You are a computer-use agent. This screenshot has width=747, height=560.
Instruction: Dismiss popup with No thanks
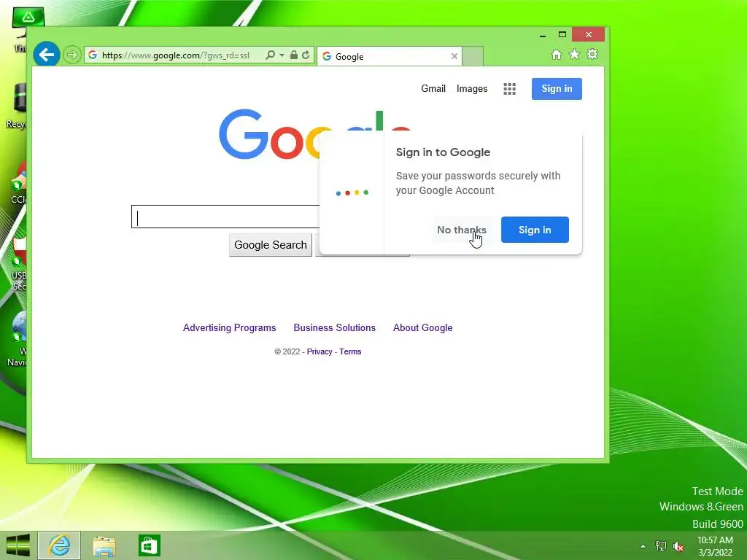(x=461, y=230)
